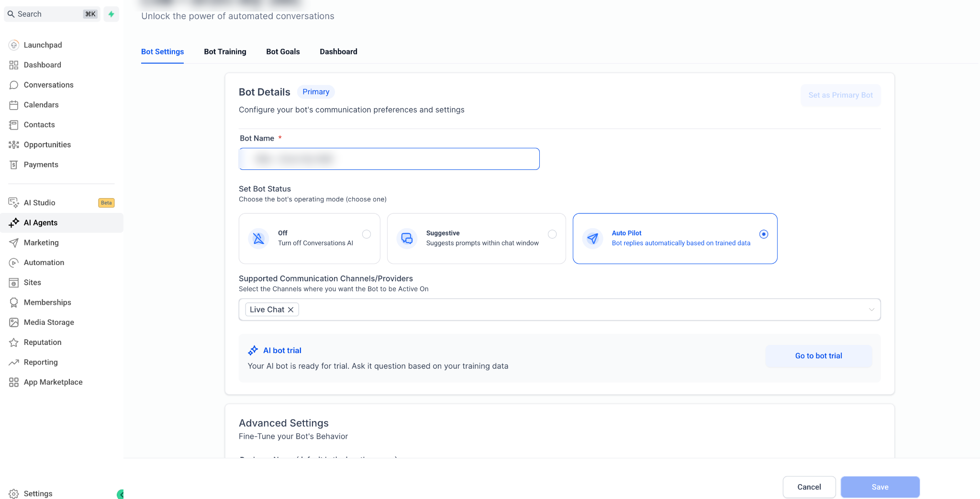Click the Contacts icon in sidebar
Viewport: 980px width, 499px height.
click(14, 125)
